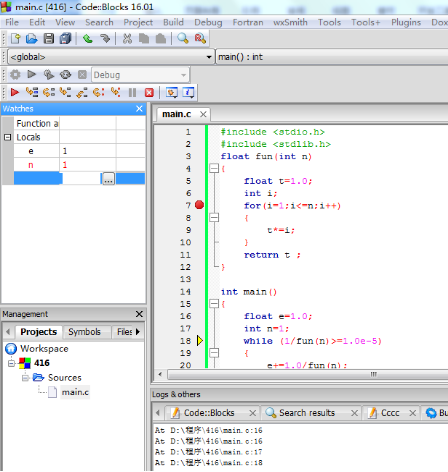Screen dimensions: 448x472
Task: Click the Run play icon
Action: coord(32,74)
